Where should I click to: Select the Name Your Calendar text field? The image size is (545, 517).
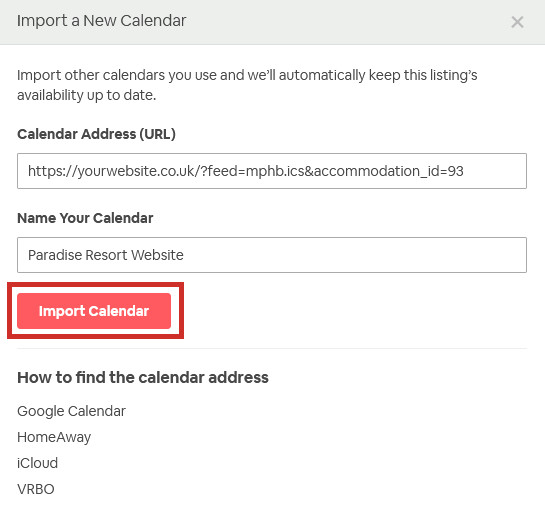point(272,255)
